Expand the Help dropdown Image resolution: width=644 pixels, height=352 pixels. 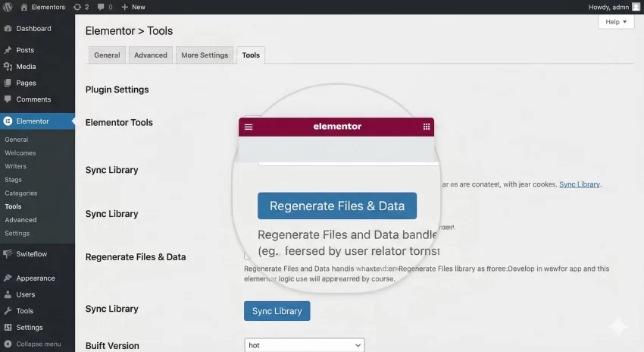click(616, 22)
